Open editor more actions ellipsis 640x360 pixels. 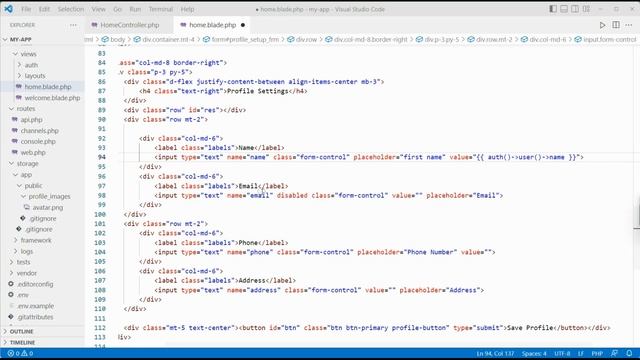[629, 25]
